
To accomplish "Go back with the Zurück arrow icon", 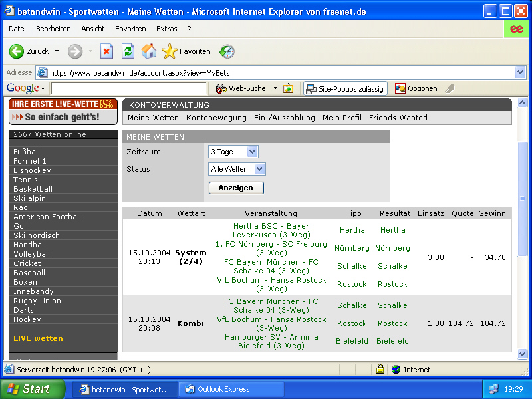I will click(x=16, y=52).
